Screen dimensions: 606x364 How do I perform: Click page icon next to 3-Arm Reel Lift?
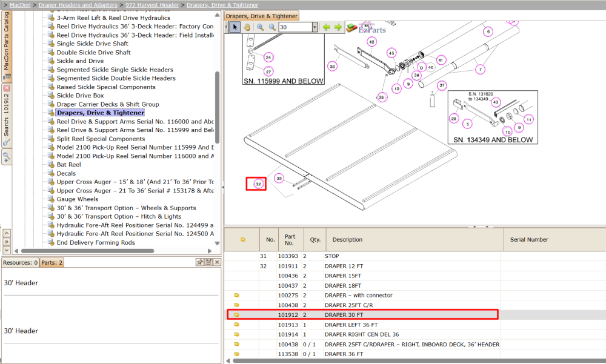pos(51,18)
